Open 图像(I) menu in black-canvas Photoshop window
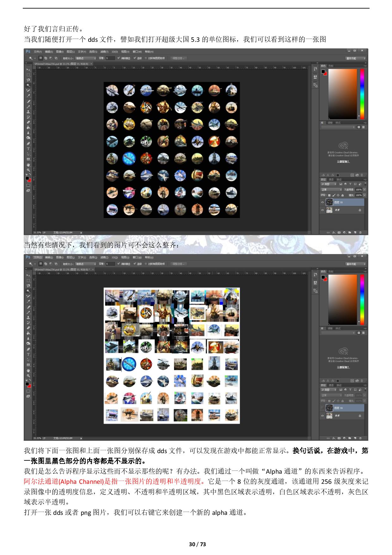 (x=60, y=52)
